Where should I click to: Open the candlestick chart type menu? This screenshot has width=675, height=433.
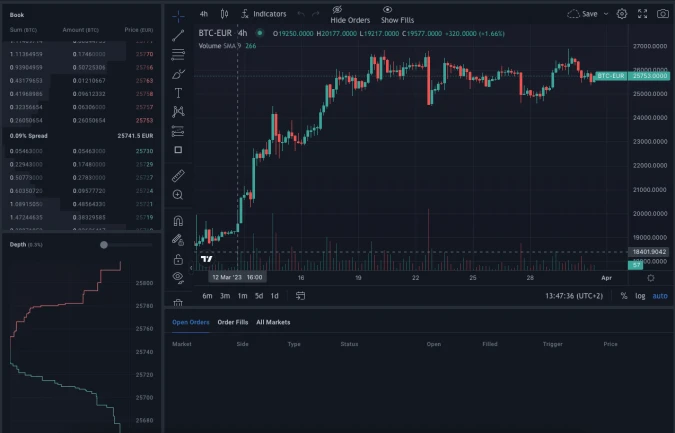click(224, 14)
